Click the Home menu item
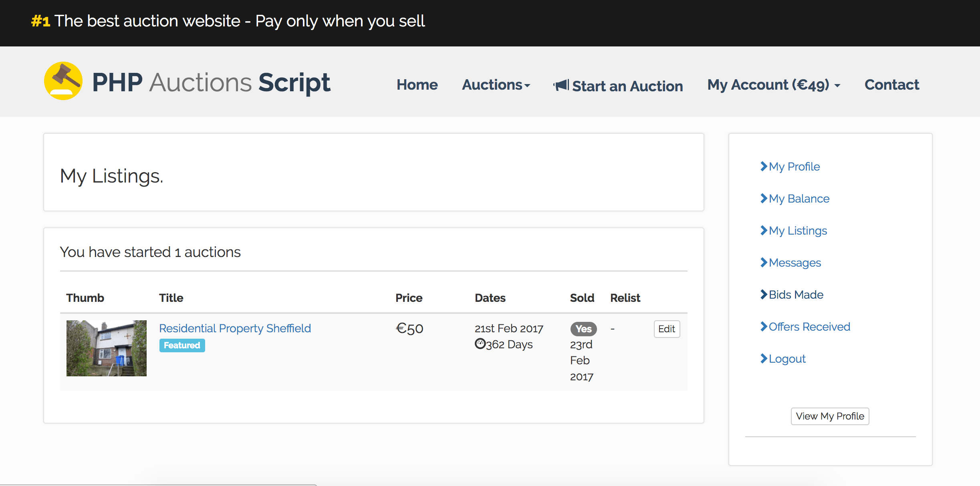Viewport: 980px width, 486px height. pyautogui.click(x=418, y=84)
